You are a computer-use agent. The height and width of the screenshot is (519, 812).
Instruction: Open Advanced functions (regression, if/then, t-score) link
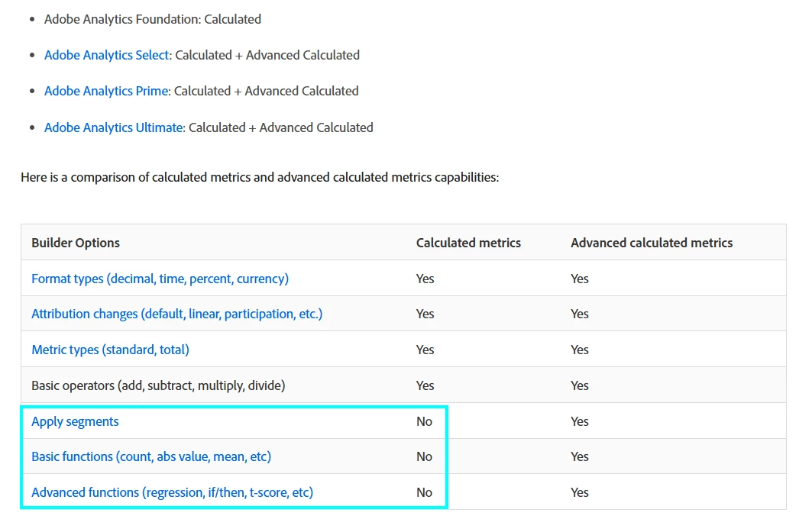point(173,492)
